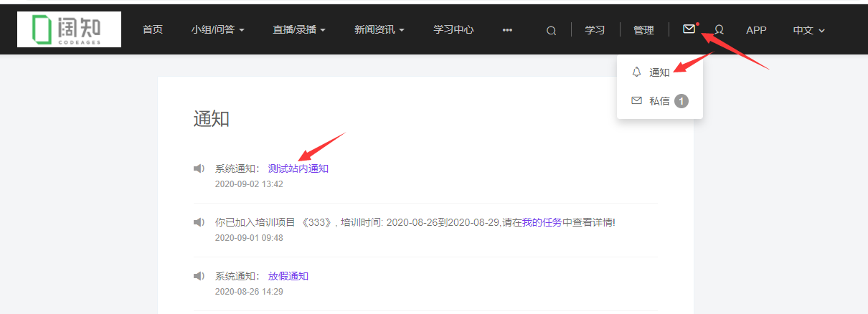This screenshot has width=868, height=314.
Task: Open the 测试站内通知 link
Action: [298, 168]
